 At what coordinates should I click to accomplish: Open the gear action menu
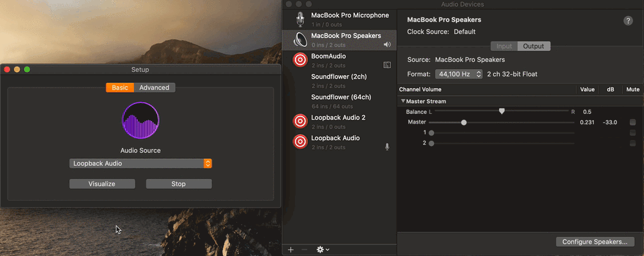(323, 250)
